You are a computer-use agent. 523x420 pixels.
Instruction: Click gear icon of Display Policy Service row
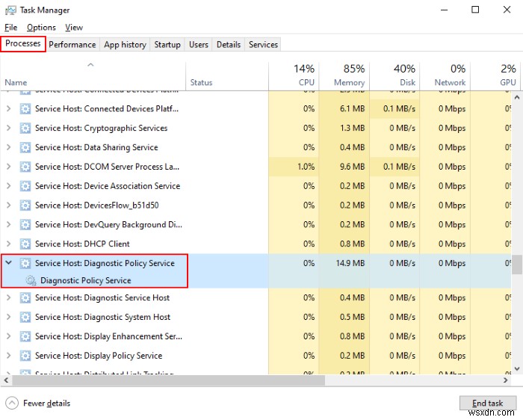coord(25,356)
